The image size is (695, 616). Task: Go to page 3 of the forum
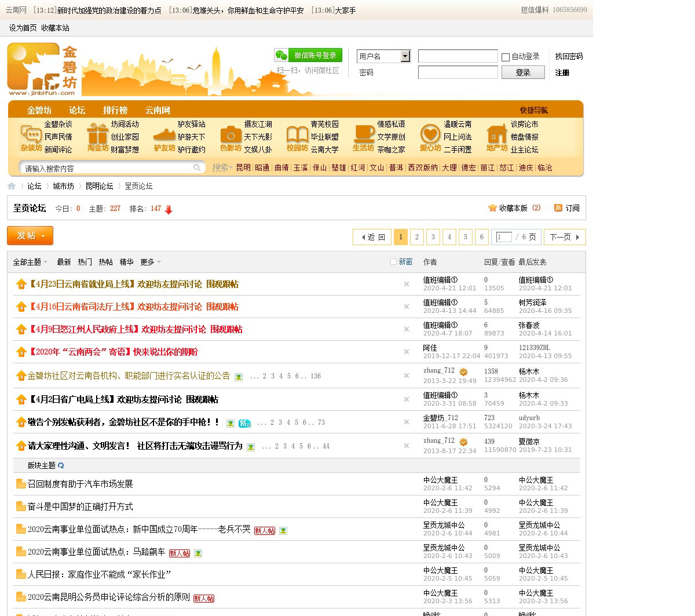(x=433, y=237)
